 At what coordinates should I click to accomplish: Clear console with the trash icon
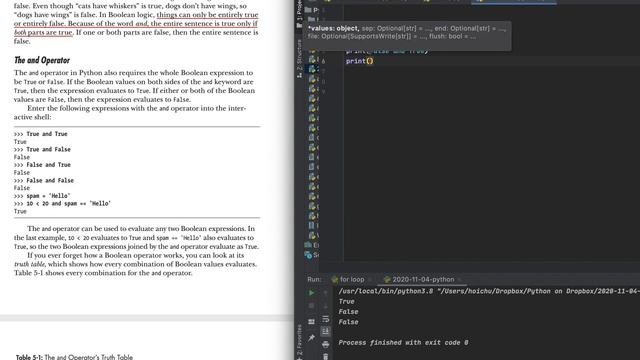(325, 357)
